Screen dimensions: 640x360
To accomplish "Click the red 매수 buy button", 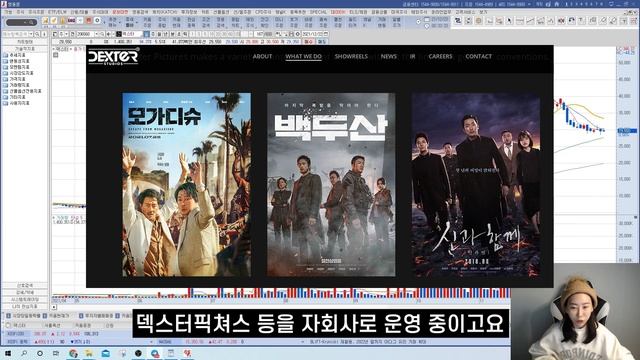I will click(308, 42).
